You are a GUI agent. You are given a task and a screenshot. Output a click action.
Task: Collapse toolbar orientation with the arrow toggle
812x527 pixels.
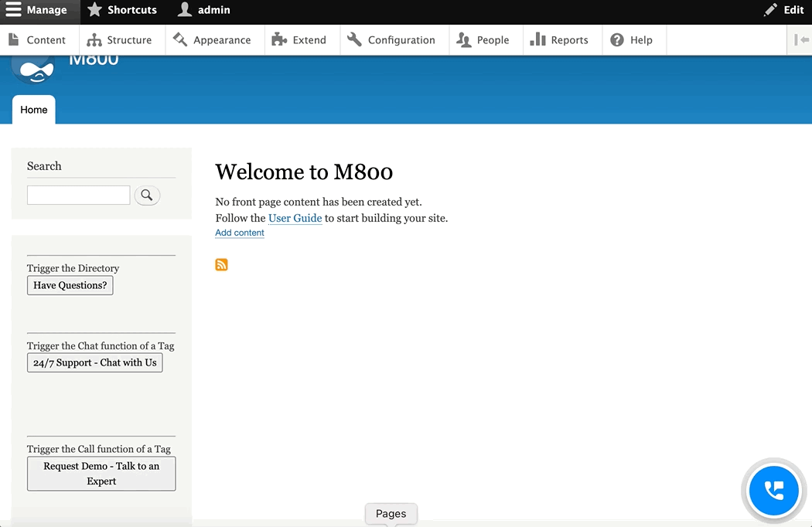[x=801, y=40]
